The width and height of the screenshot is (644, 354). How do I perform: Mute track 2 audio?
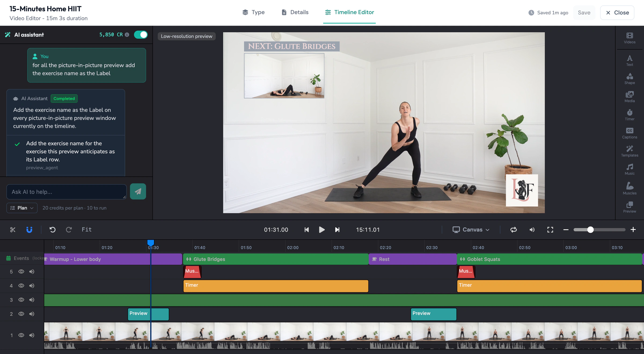(32, 314)
